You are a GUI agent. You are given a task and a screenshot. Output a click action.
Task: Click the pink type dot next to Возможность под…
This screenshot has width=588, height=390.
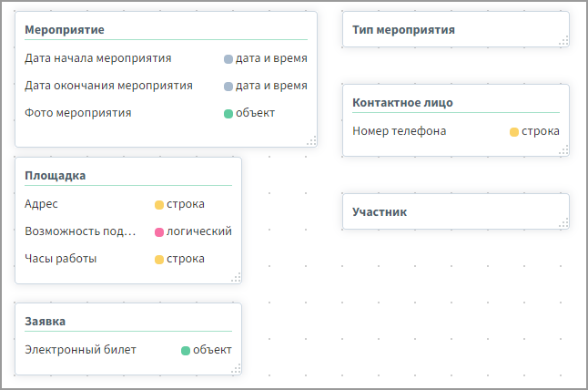tap(159, 232)
